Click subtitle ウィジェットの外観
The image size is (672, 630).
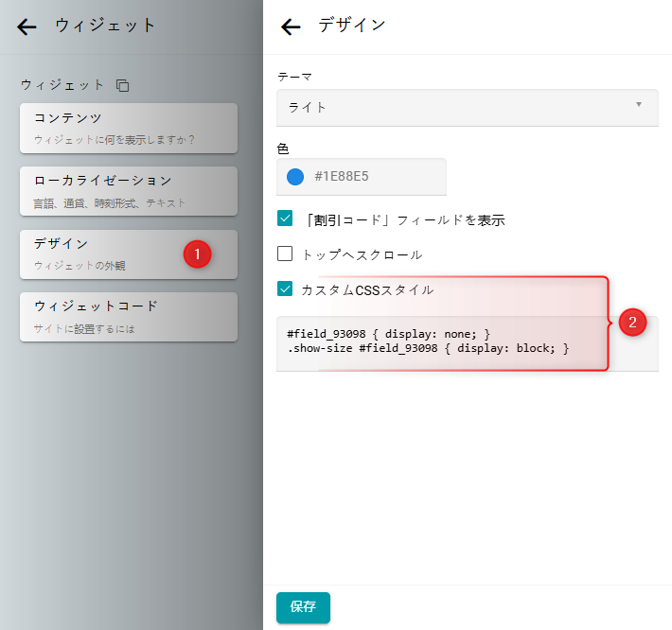click(80, 266)
